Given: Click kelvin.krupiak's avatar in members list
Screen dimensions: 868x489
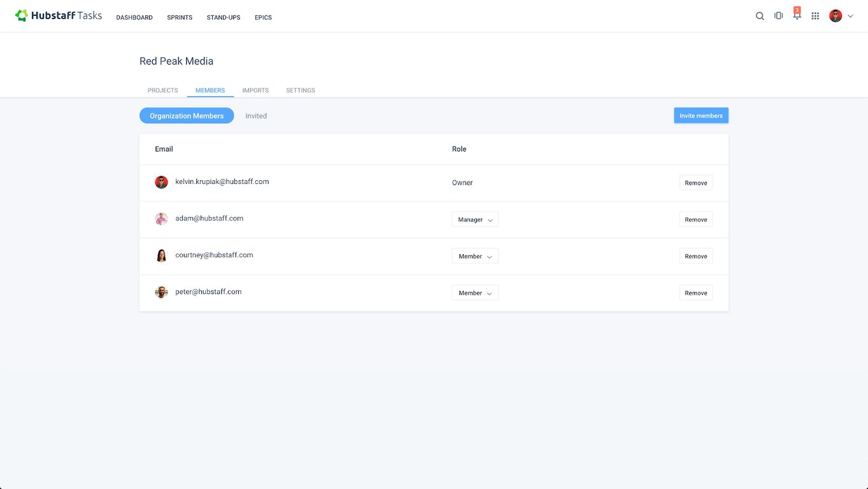Looking at the screenshot, I should tap(161, 182).
